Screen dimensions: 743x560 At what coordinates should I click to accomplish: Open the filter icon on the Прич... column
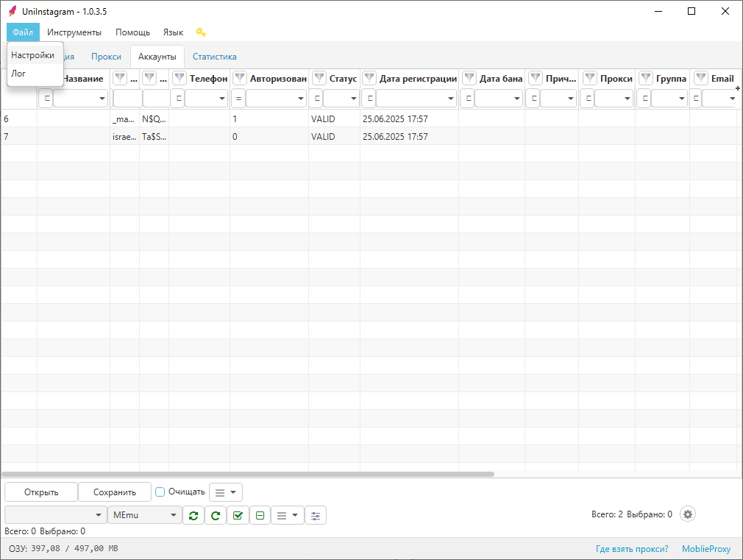pos(536,78)
